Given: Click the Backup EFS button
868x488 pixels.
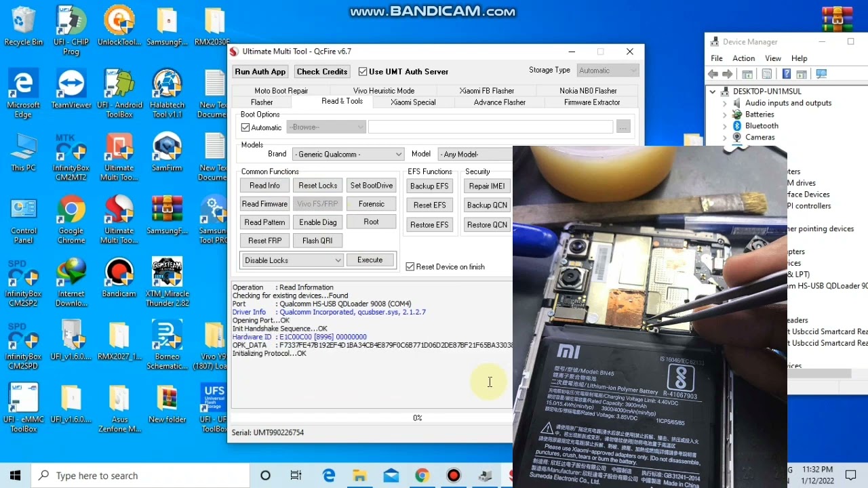Looking at the screenshot, I should (429, 186).
